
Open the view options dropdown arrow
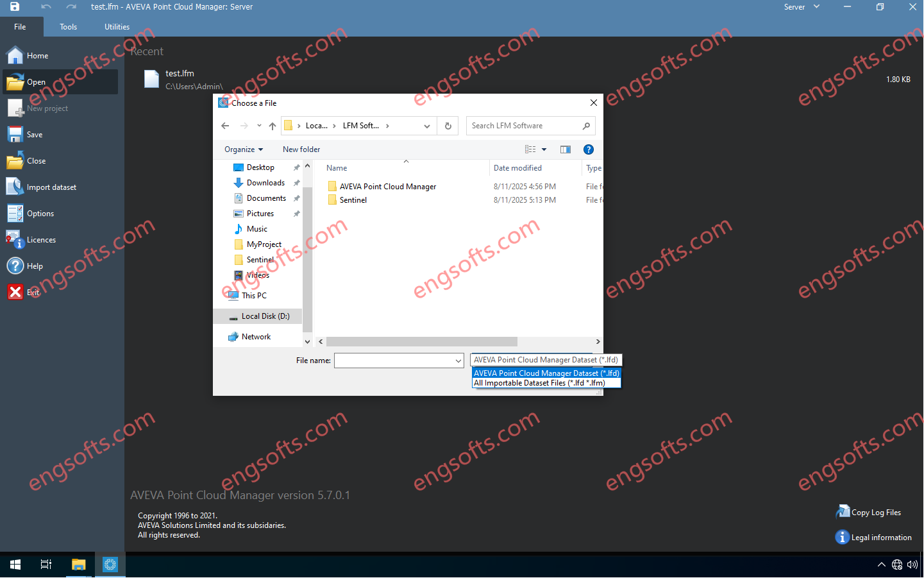tap(544, 149)
